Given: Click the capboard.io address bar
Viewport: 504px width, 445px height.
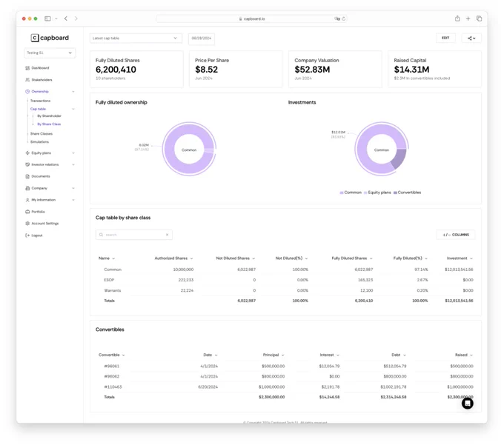Looking at the screenshot, I should 252,19.
